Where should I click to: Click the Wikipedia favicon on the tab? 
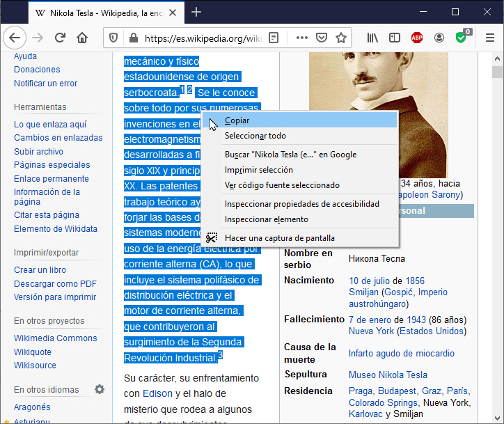pyautogui.click(x=40, y=13)
